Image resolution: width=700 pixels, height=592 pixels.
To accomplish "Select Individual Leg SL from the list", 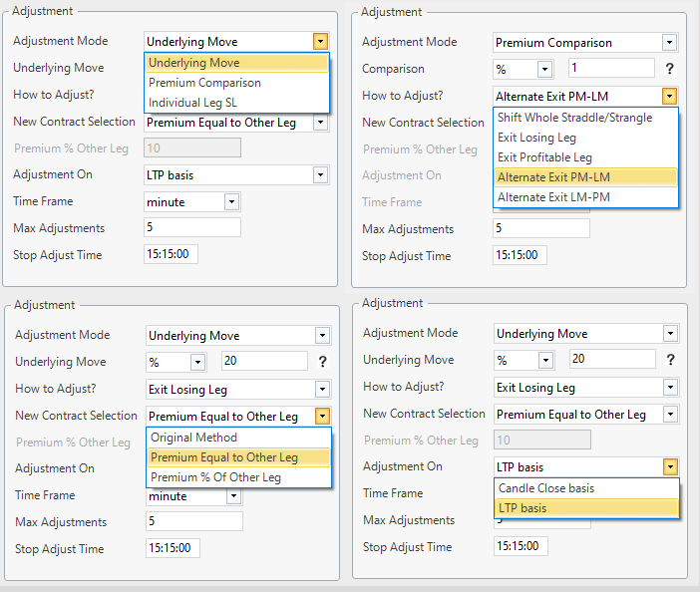I will [x=192, y=102].
